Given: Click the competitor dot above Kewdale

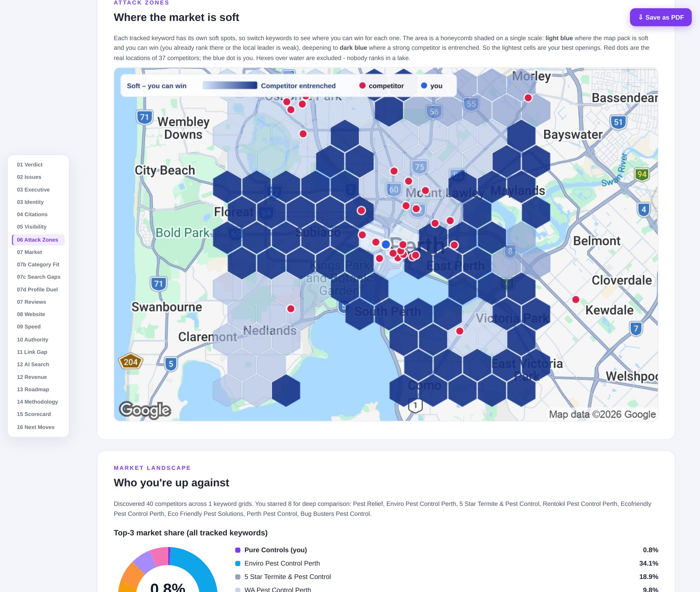Looking at the screenshot, I should (576, 300).
